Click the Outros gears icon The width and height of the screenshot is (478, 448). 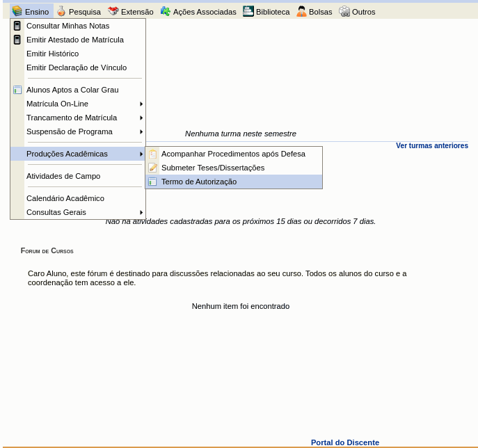coord(344,11)
